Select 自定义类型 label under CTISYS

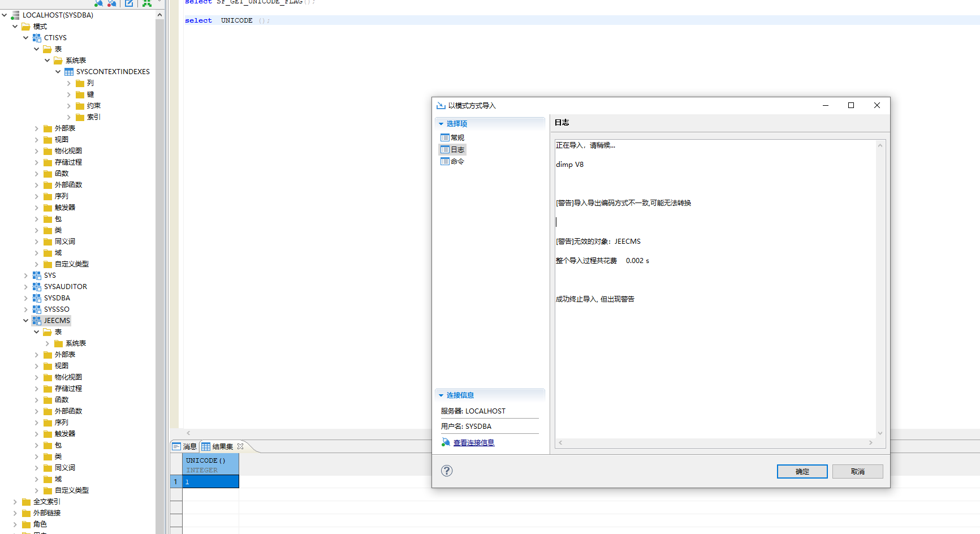pyautogui.click(x=72, y=264)
